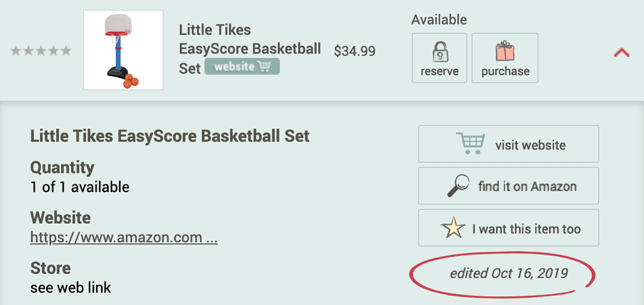Click the gift box purchase icon
The width and height of the screenshot is (644, 305).
tap(505, 50)
